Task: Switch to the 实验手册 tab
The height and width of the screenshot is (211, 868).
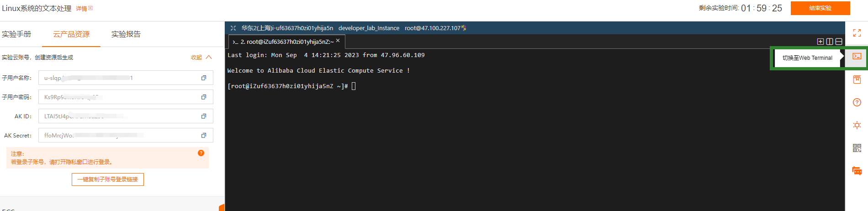Action: [16, 34]
